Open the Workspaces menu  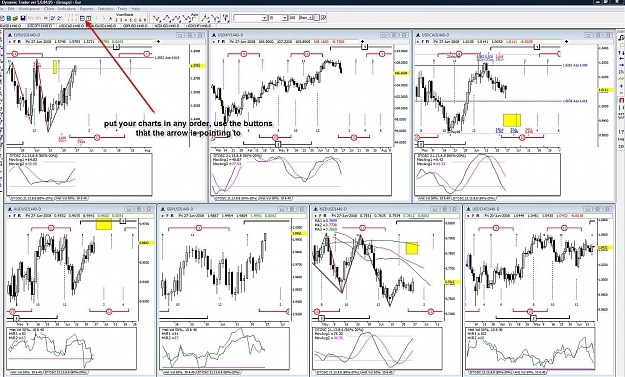[x=29, y=8]
